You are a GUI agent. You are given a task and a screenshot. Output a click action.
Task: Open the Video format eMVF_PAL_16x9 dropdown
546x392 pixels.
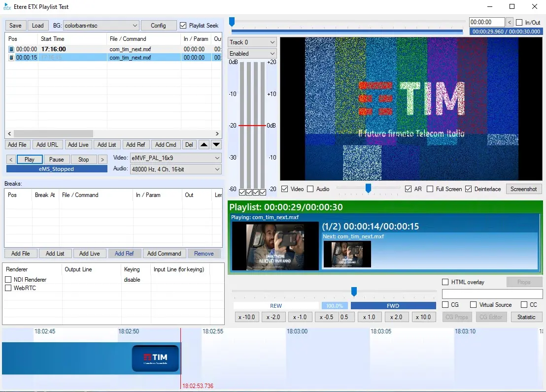pos(175,158)
